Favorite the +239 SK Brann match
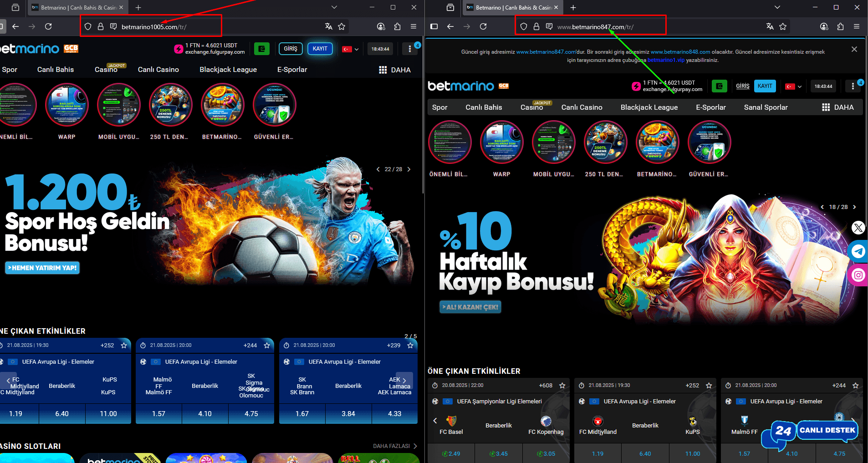Viewport: 868px width, 463px height. tap(410, 346)
